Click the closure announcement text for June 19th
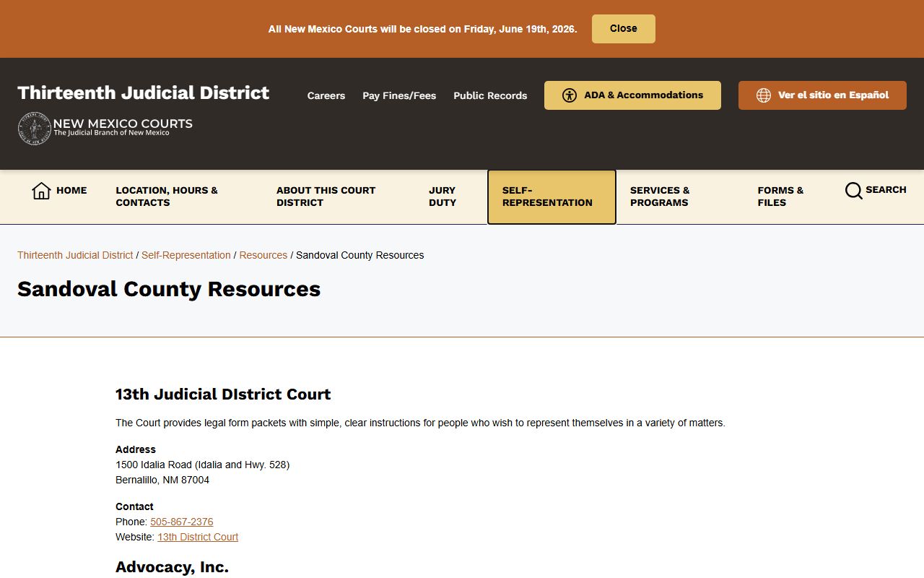The width and height of the screenshot is (924, 578). [x=422, y=29]
